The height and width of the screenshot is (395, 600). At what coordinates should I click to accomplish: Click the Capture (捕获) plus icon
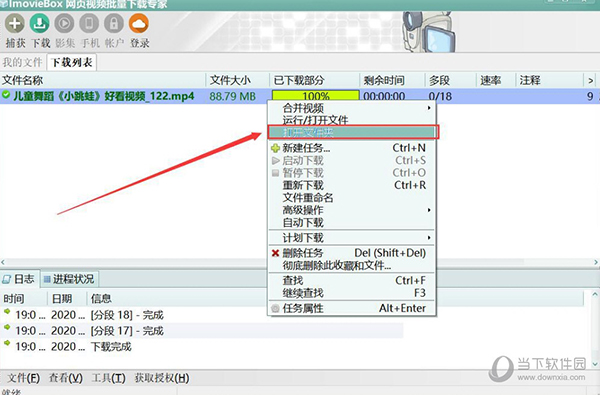[15, 23]
